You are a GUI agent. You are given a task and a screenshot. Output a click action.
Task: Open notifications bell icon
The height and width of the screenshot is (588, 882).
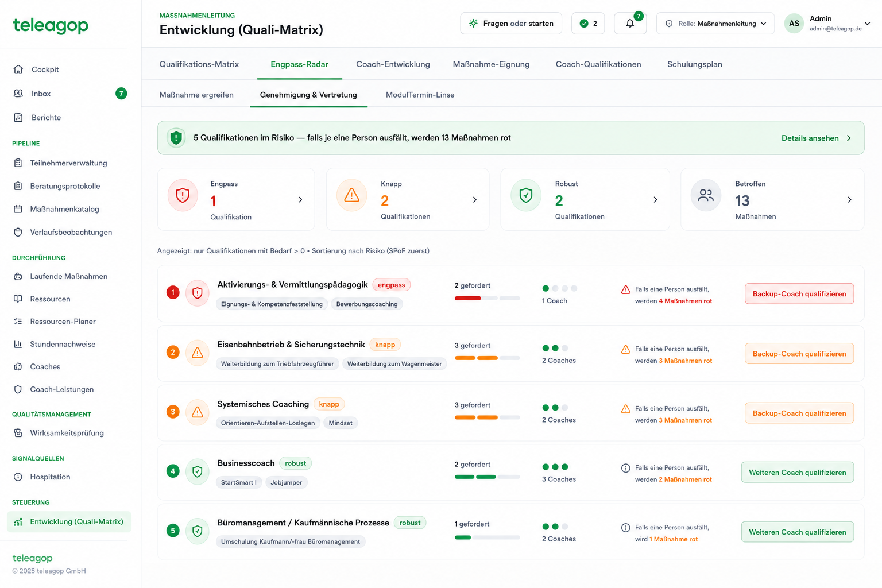[630, 24]
